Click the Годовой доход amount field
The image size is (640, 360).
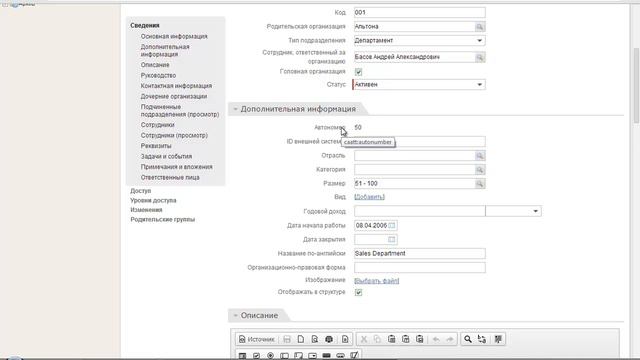click(420, 211)
